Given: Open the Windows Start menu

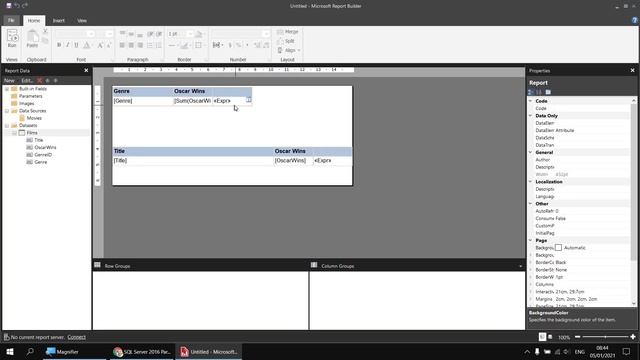Looking at the screenshot, I should 10,351.
